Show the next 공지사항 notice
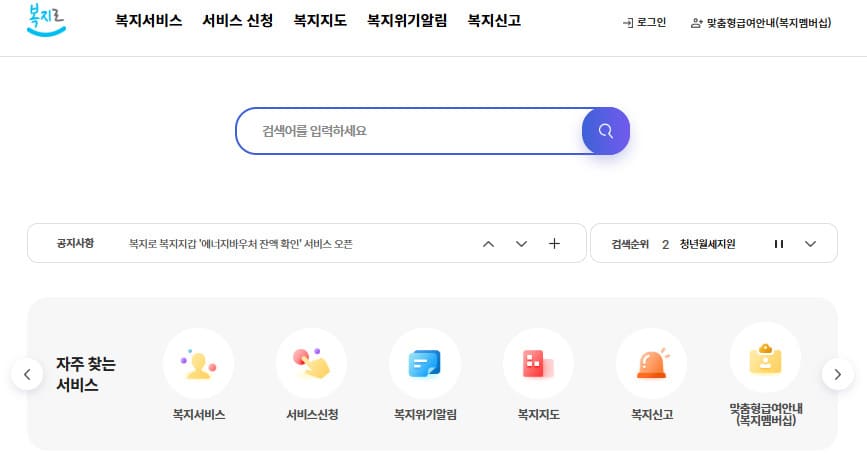867x472 pixels. pos(521,244)
